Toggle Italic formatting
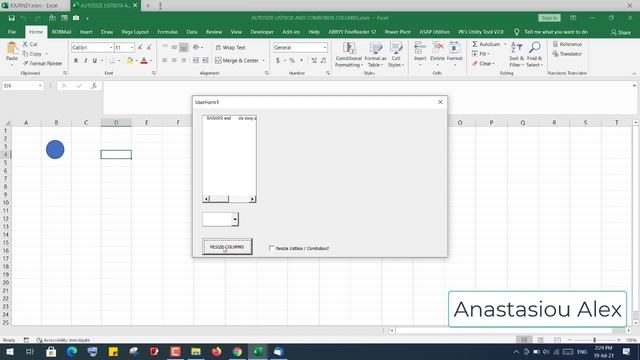The width and height of the screenshot is (640, 360). pos(85,60)
